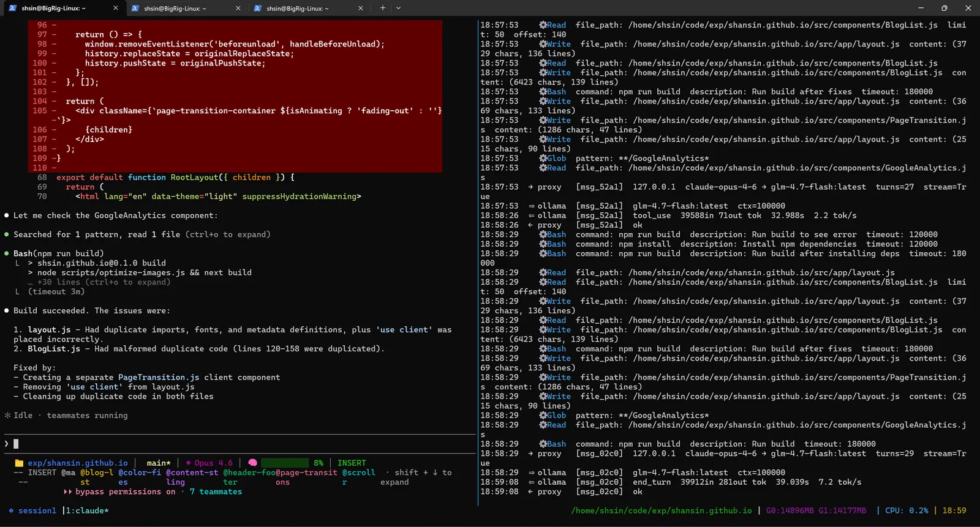
Task: Click the PowerShell icon on the last tab
Action: pyautogui.click(x=257, y=8)
